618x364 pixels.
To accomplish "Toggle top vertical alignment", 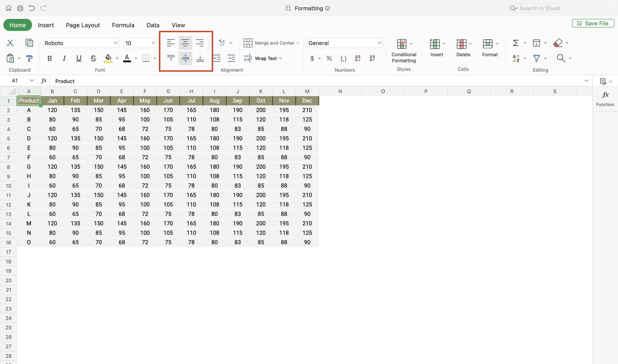I will click(x=171, y=58).
